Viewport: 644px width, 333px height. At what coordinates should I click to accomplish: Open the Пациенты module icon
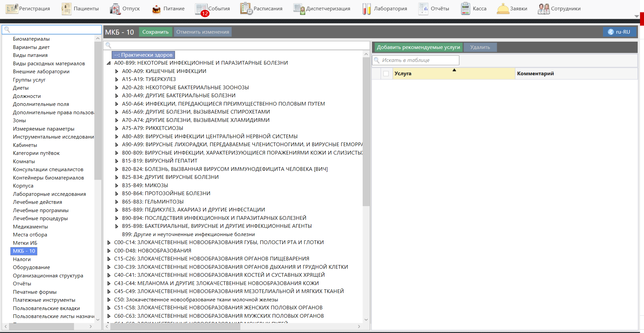tap(66, 9)
